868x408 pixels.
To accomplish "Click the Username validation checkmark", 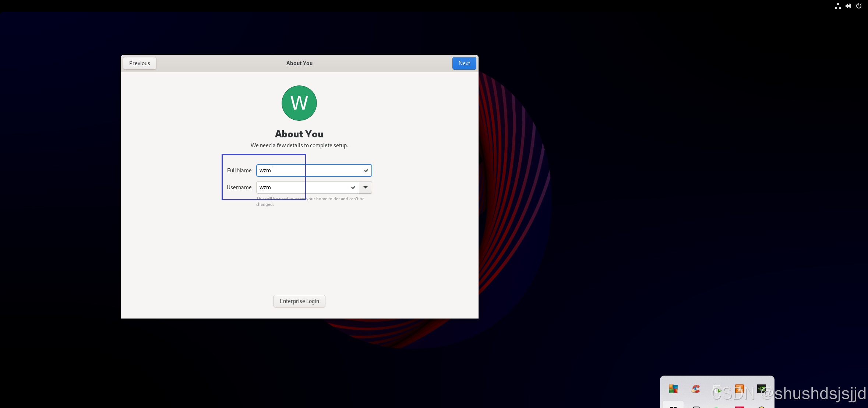I will click(x=353, y=187).
